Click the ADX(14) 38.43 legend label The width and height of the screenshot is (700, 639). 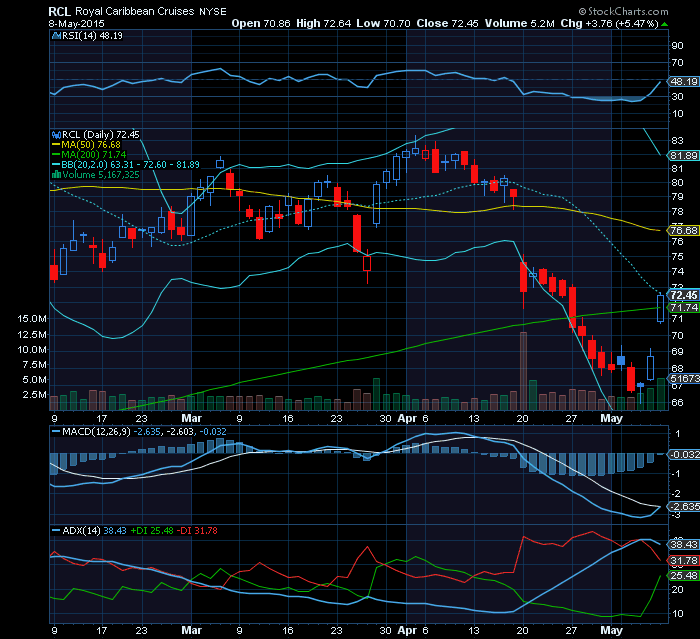tap(94, 530)
